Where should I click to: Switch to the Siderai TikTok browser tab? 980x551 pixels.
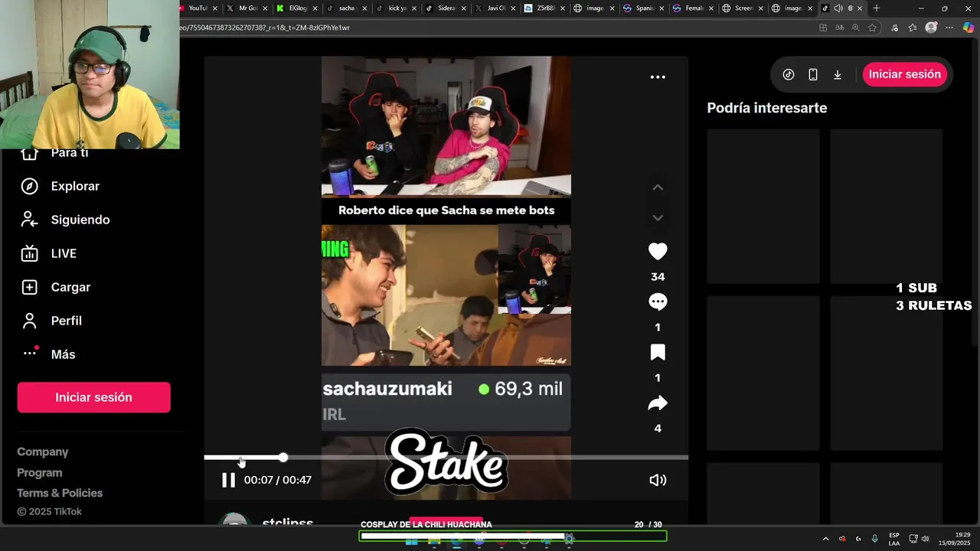point(446,8)
